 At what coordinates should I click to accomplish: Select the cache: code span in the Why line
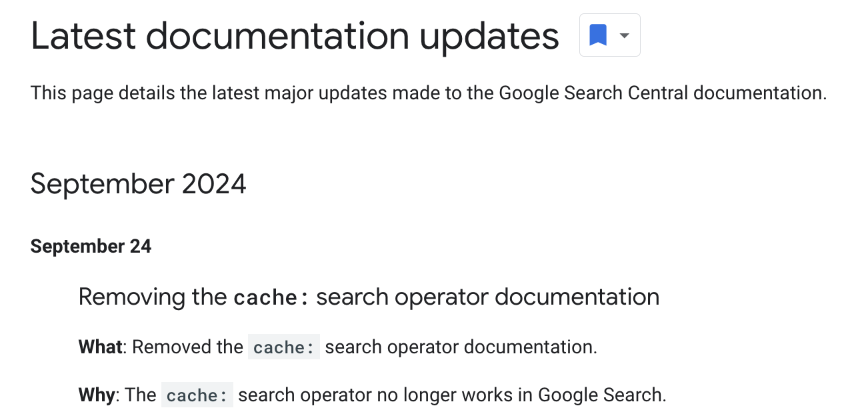pyautogui.click(x=197, y=395)
